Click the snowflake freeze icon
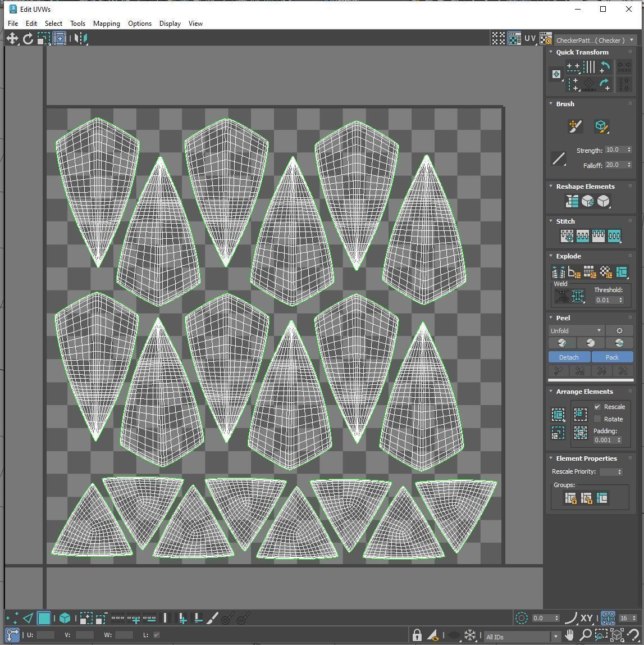 pyautogui.click(x=470, y=635)
